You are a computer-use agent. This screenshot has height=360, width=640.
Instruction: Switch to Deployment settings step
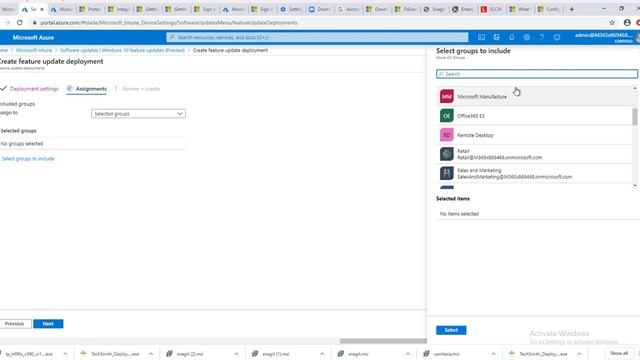(34, 89)
